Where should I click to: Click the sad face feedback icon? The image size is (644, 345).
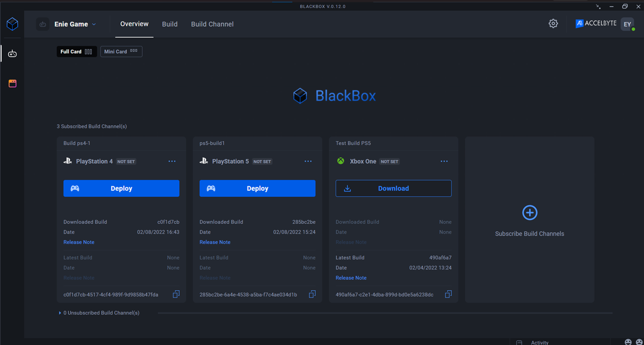coord(639,342)
